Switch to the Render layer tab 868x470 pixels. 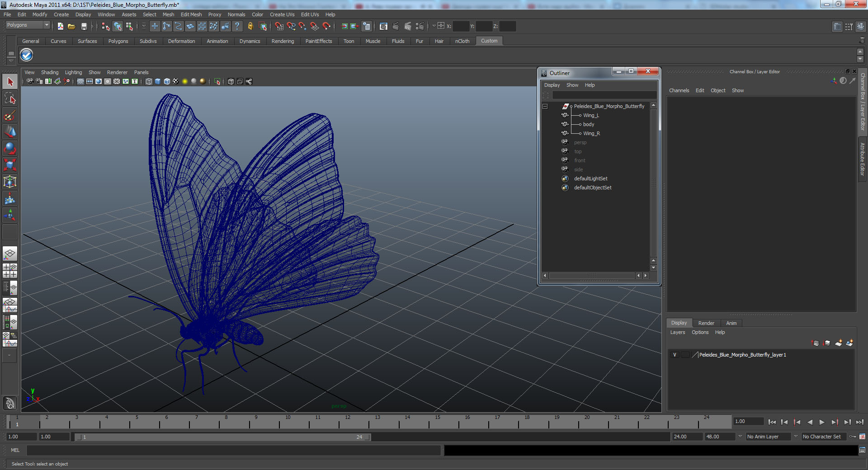(x=706, y=323)
